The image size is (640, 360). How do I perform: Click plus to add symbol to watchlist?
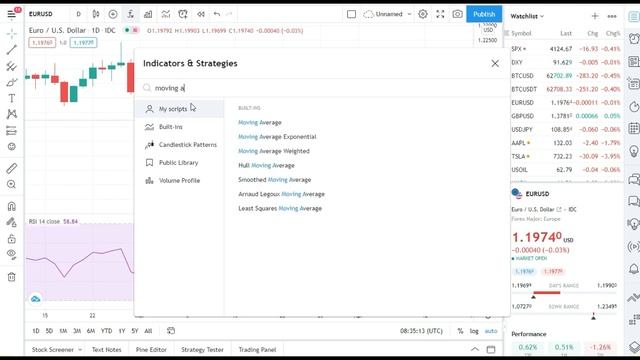click(595, 16)
